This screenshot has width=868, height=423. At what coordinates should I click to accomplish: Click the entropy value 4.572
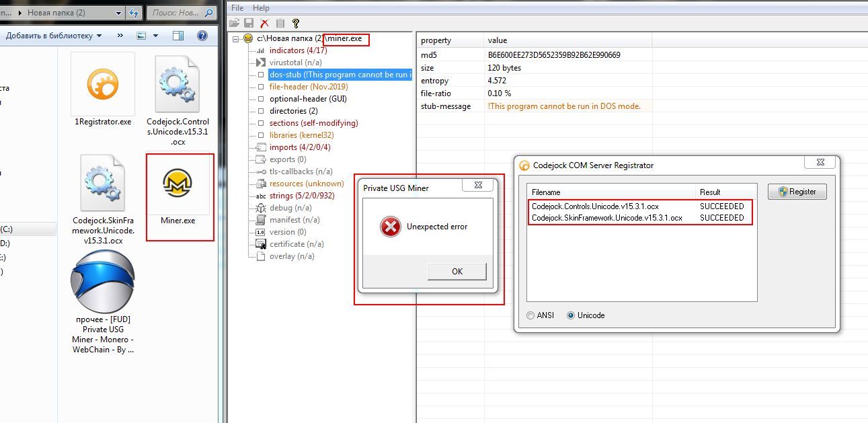[x=497, y=81]
